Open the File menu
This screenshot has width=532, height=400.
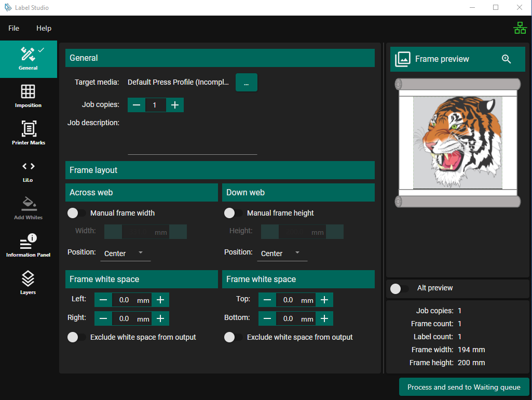[13, 29]
